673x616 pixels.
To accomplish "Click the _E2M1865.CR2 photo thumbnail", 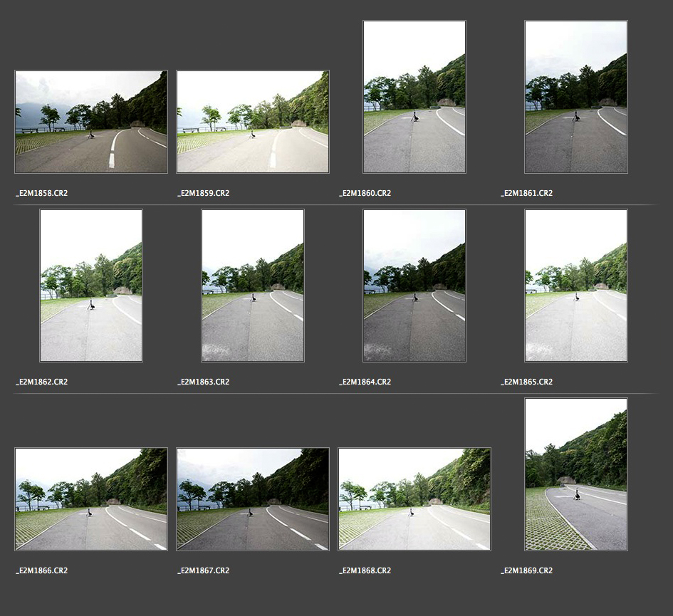I will pos(576,286).
